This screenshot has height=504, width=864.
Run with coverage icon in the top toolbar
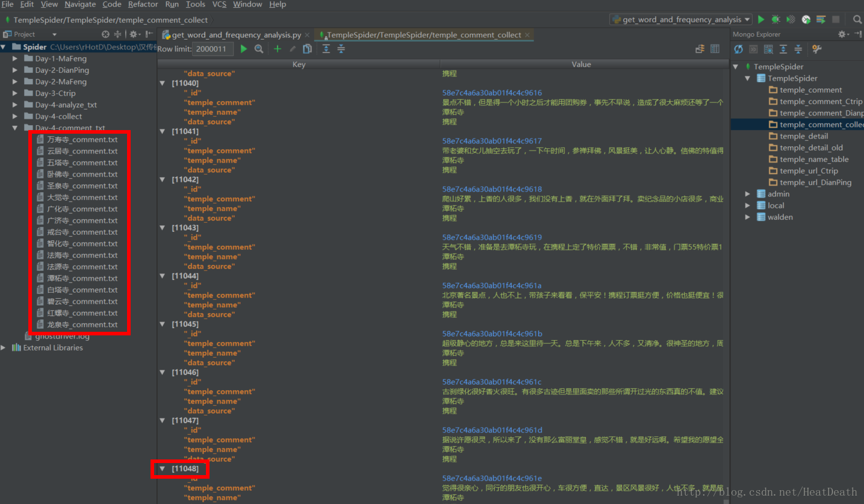791,19
